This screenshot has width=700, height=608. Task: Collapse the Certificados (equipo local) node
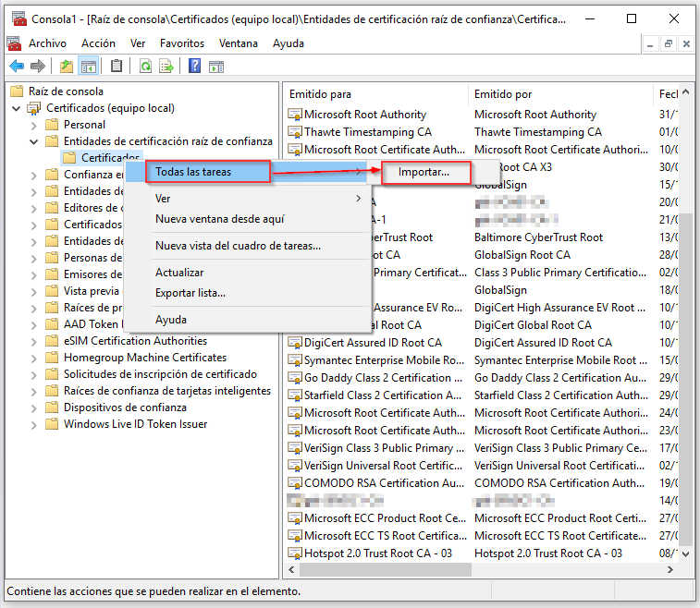click(18, 108)
